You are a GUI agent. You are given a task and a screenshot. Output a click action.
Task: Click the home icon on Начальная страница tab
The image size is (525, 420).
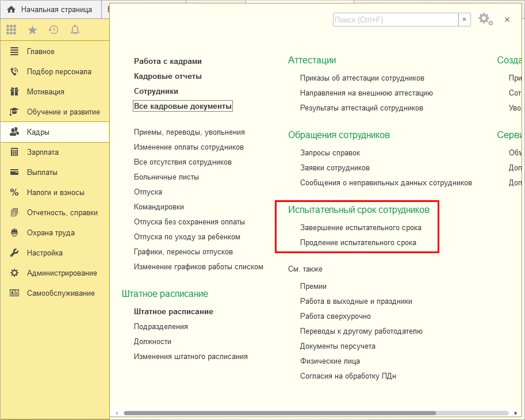point(11,10)
